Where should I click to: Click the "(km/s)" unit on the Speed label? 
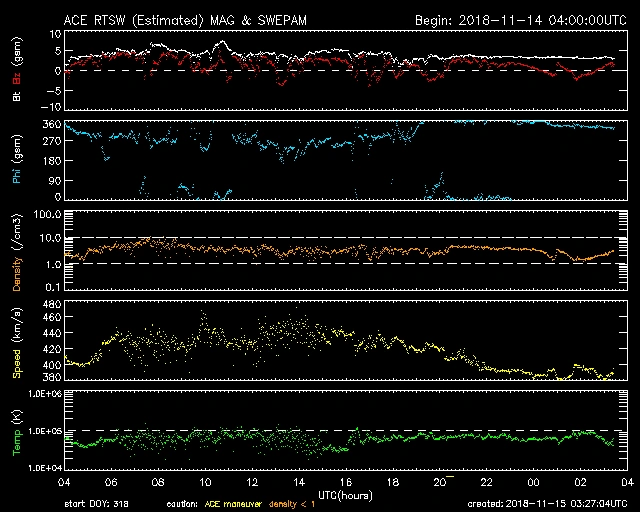point(17,327)
